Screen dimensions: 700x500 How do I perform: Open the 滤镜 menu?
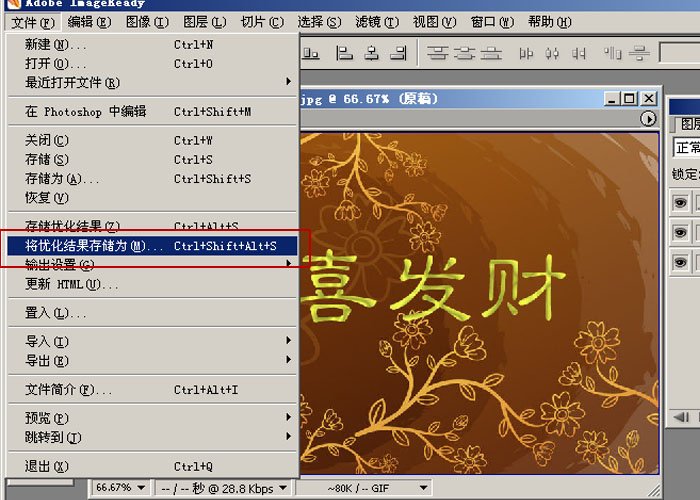tap(377, 22)
